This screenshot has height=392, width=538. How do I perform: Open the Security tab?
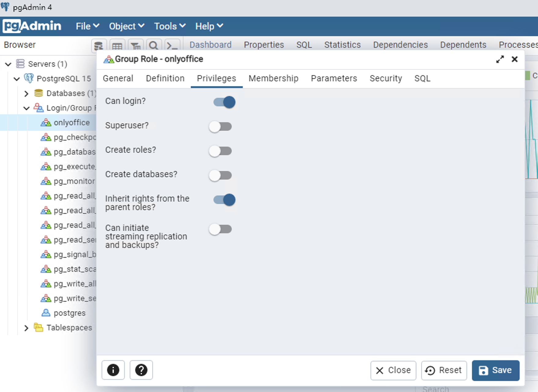click(386, 78)
